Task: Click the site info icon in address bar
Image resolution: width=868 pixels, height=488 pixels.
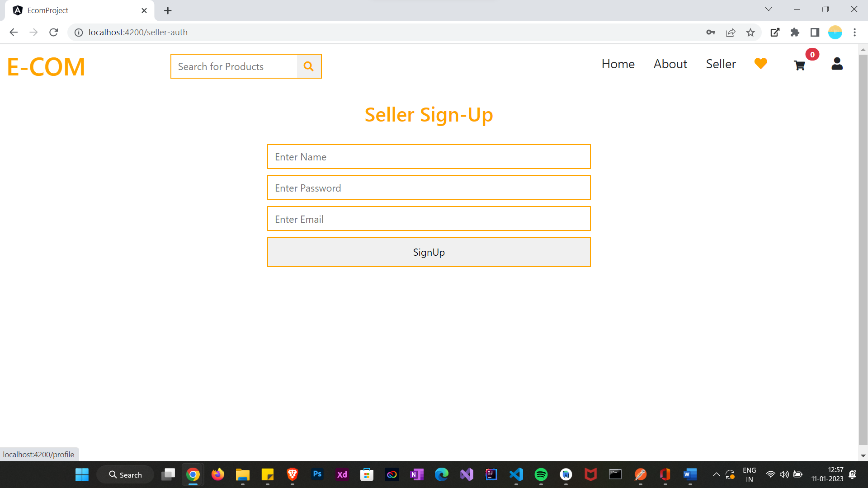Action: pos(78,32)
